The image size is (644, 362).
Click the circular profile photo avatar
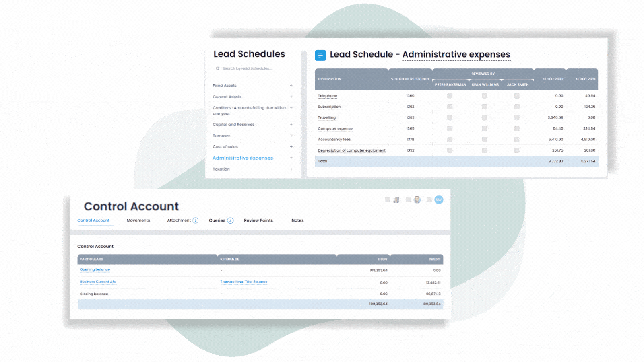417,200
